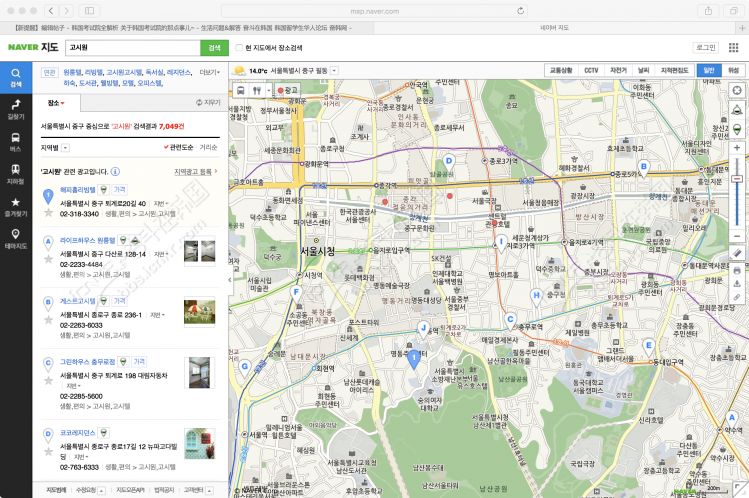Expand 더보기 related keywords
Screen dimensions: 749x498
coord(210,72)
